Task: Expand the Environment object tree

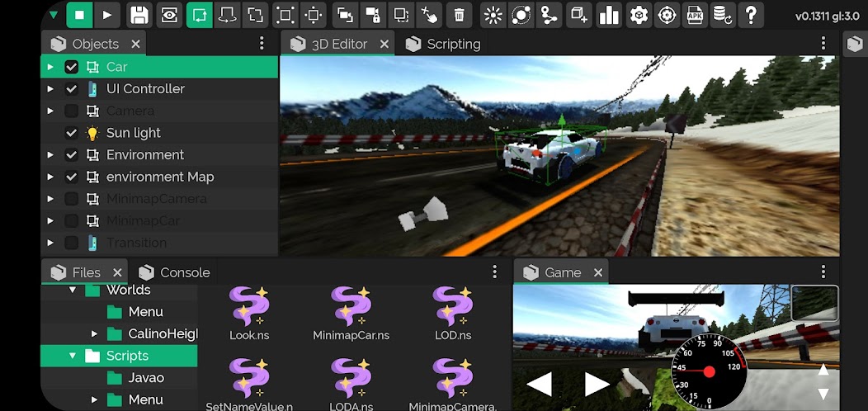Action: (50, 155)
